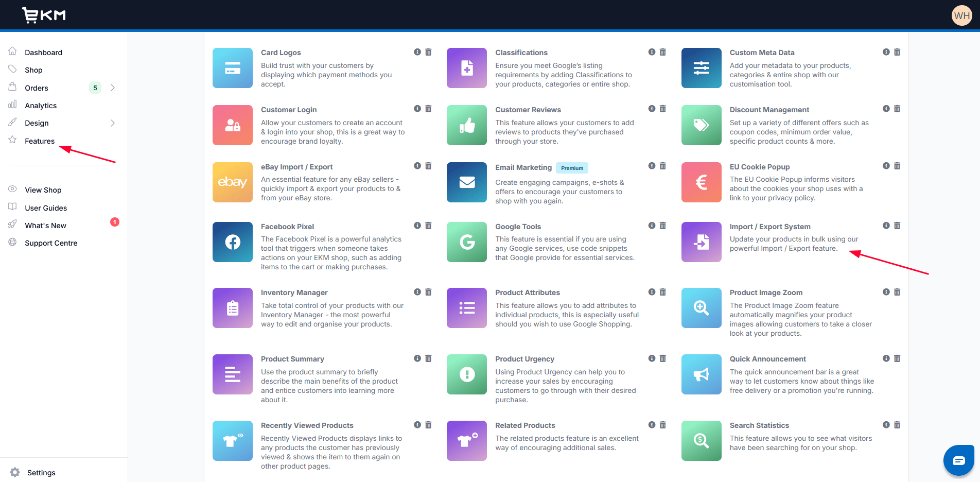Show info for Google Tools feature
Screen dimensions: 980x482
point(652,226)
